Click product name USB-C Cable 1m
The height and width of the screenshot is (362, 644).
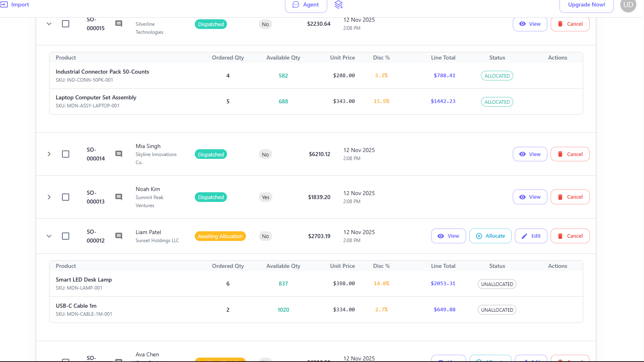(76, 306)
